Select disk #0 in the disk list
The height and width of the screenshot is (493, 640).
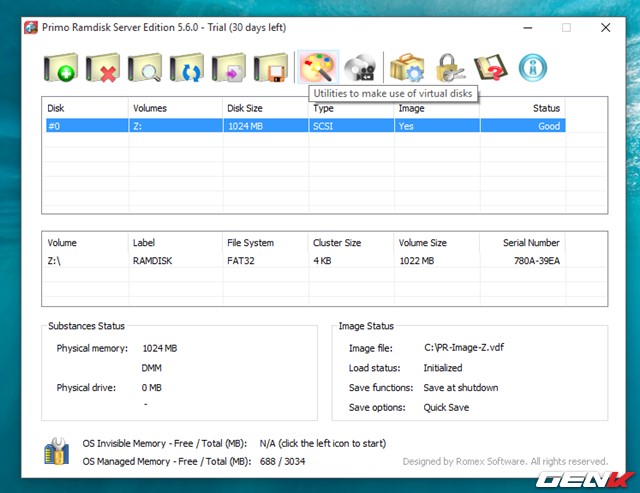pos(305,126)
